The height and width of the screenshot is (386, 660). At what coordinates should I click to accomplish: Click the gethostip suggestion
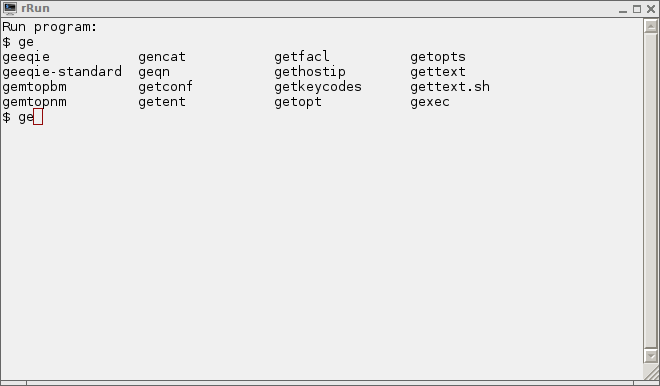pos(310,72)
